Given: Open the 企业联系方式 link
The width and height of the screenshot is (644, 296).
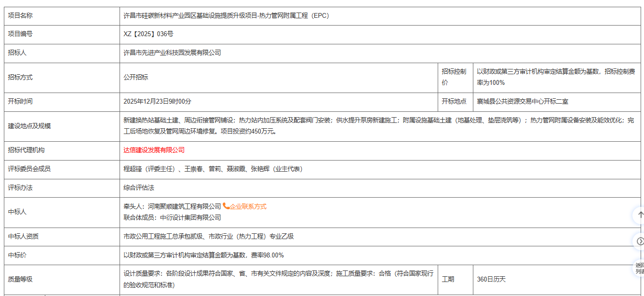Looking at the screenshot, I should (248, 206).
